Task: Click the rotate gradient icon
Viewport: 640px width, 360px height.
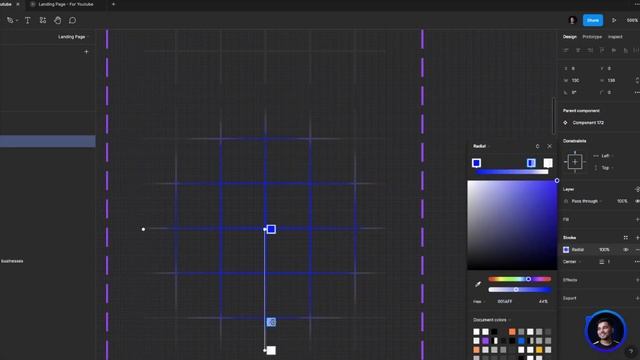Action: tap(538, 146)
